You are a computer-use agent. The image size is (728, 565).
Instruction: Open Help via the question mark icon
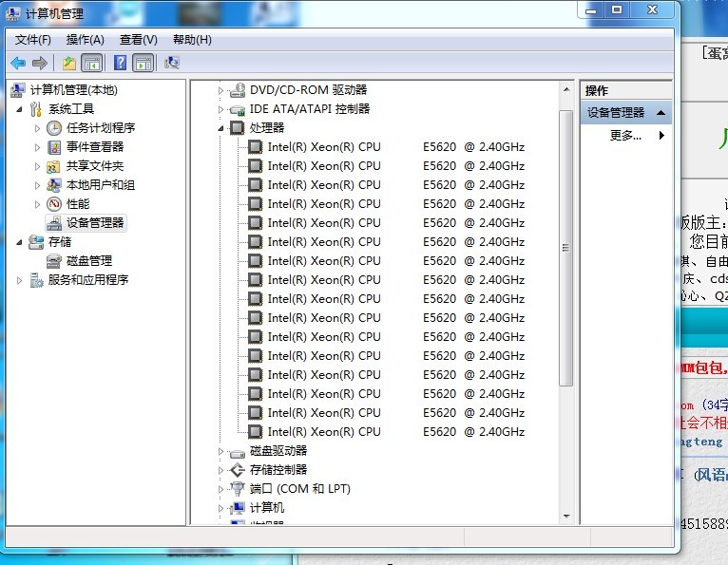click(x=120, y=63)
